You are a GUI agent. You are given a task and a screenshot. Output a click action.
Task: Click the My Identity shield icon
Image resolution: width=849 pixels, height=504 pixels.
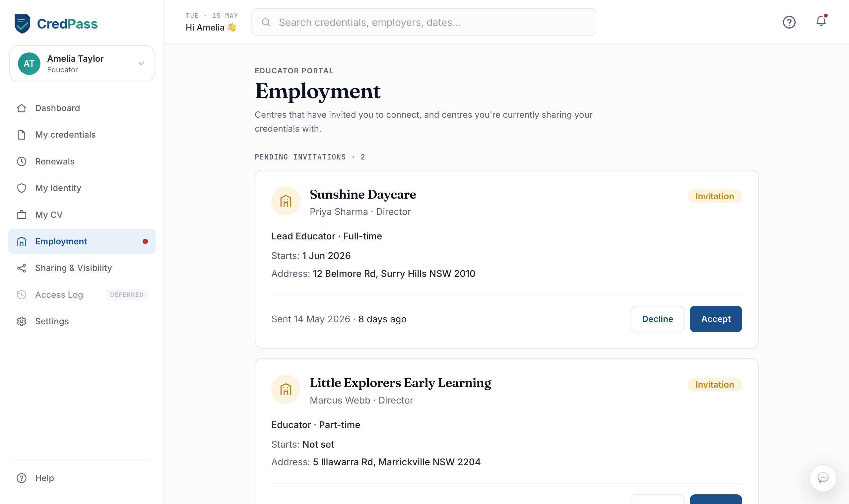point(22,188)
